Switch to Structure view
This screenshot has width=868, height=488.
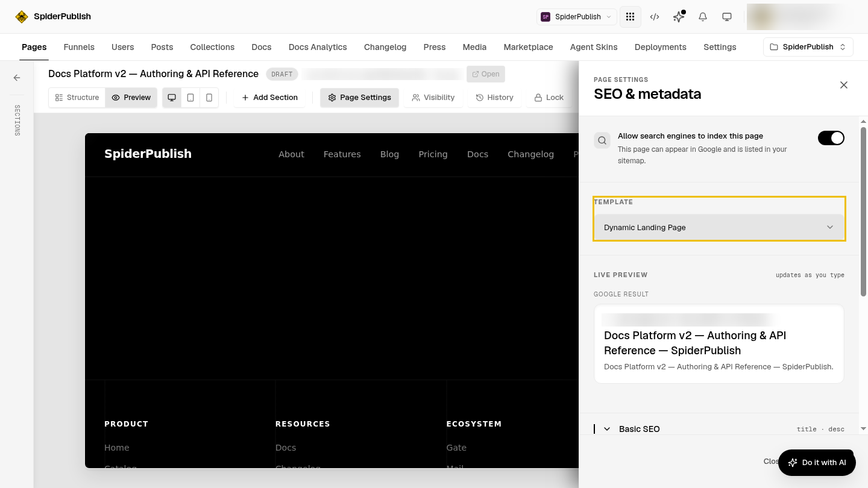pyautogui.click(x=77, y=98)
